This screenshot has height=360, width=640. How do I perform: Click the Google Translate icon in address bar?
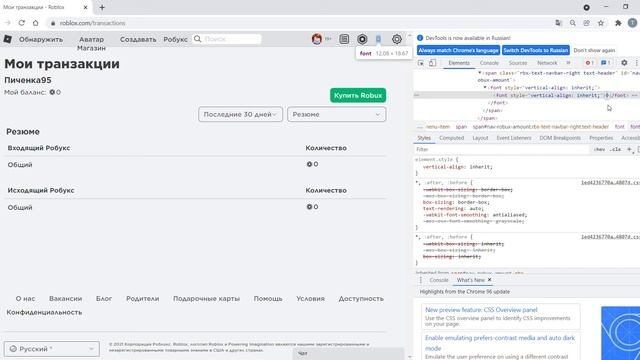coord(558,23)
